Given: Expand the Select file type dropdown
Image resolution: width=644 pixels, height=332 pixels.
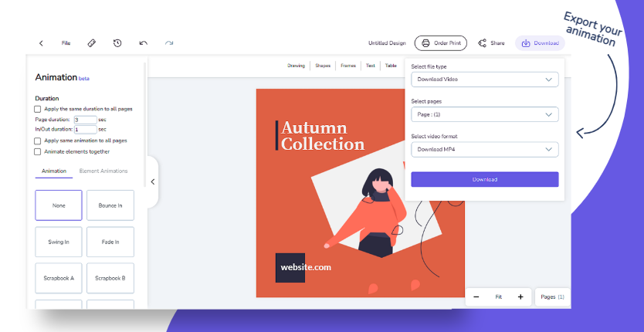Looking at the screenshot, I should pos(485,80).
